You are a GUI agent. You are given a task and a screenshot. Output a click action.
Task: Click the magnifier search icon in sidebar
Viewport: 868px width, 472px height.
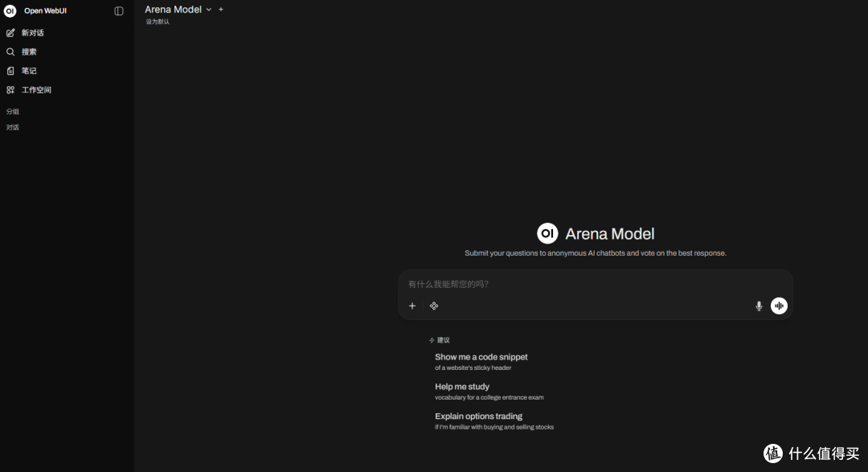10,51
